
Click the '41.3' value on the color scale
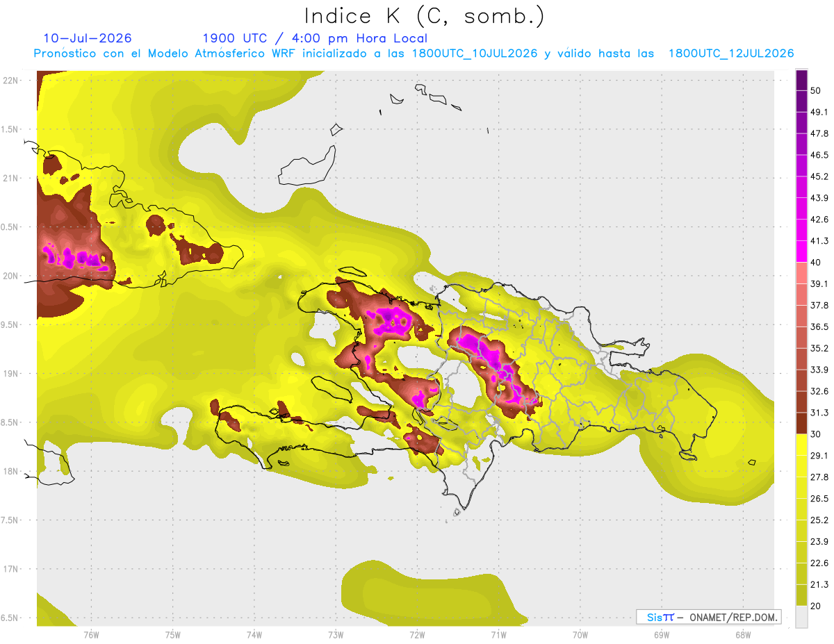[x=819, y=241]
